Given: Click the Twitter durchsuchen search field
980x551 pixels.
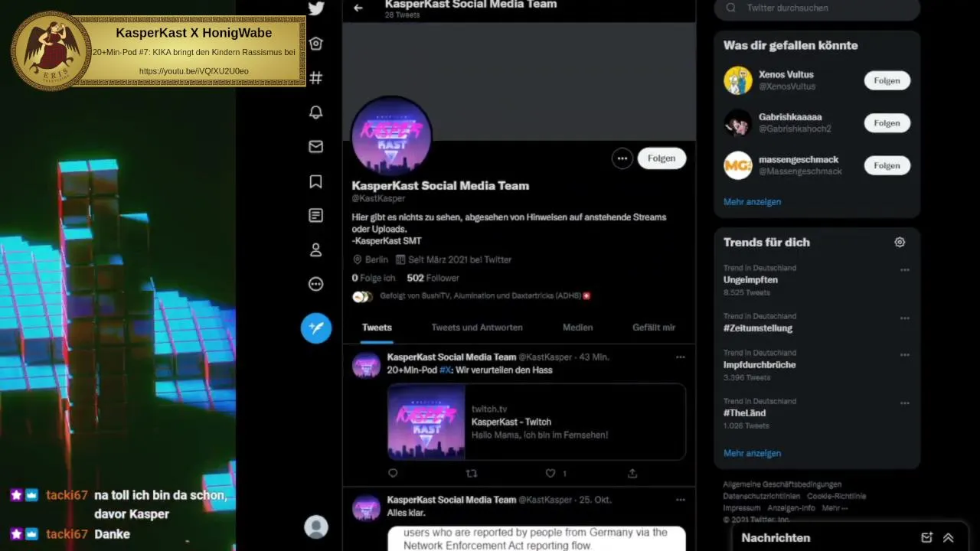Looking at the screenshot, I should click(x=817, y=8).
